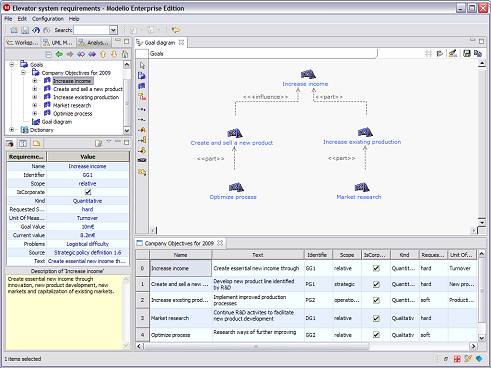Collapse the Goals tree node
The image size is (491, 368).
click(12, 64)
